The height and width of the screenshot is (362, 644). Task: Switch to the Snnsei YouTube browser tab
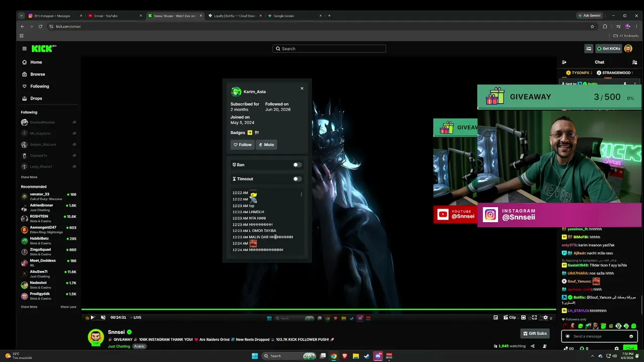click(115, 16)
